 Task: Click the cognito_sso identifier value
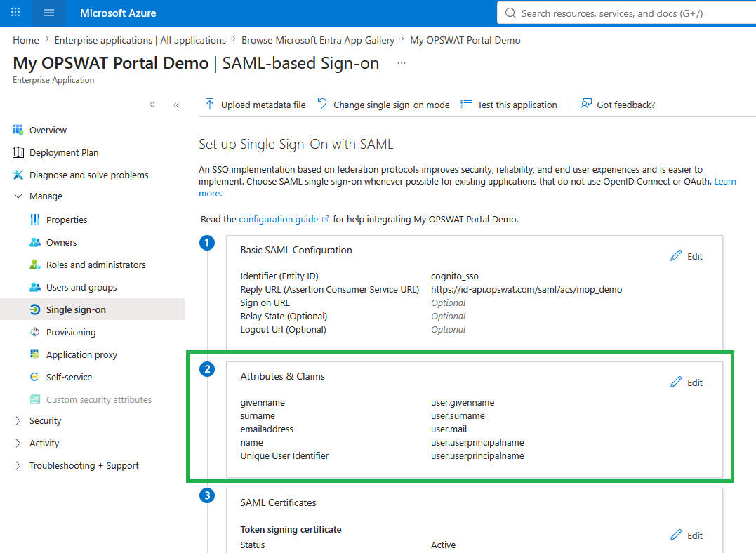tap(455, 276)
